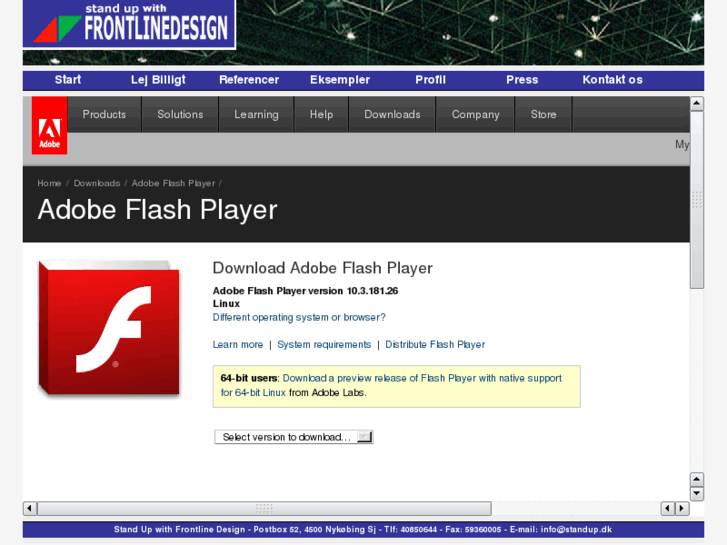The height and width of the screenshot is (545, 727).
Task: Open the Adobe Products menu
Action: (x=104, y=115)
